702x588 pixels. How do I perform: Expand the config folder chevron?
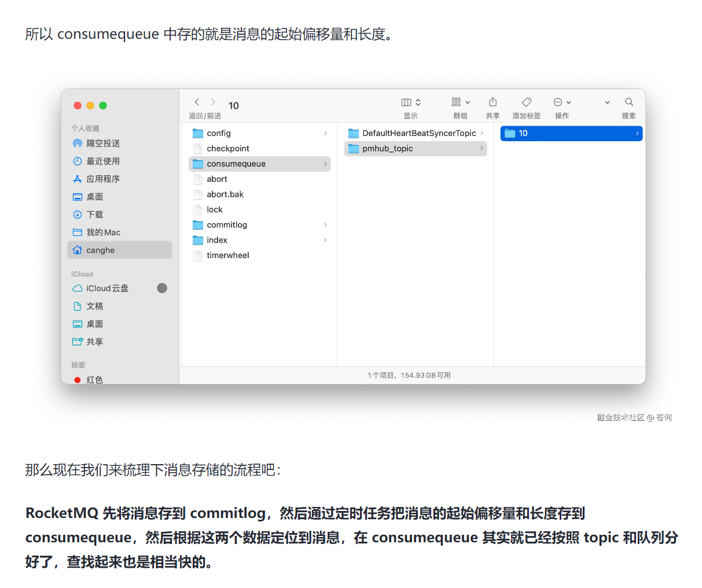coord(325,133)
